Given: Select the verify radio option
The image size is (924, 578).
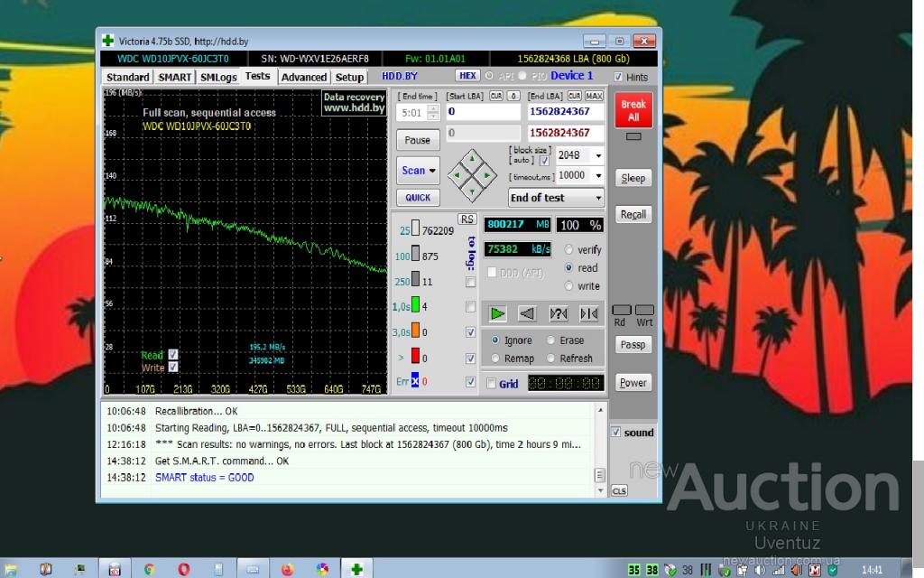Looking at the screenshot, I should coord(568,249).
